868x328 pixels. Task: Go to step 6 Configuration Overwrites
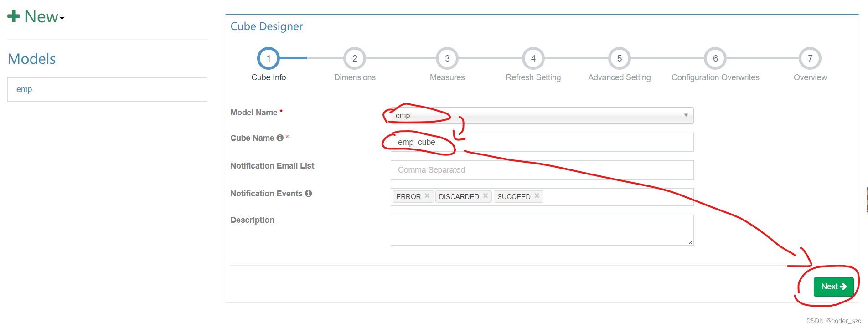tap(715, 58)
